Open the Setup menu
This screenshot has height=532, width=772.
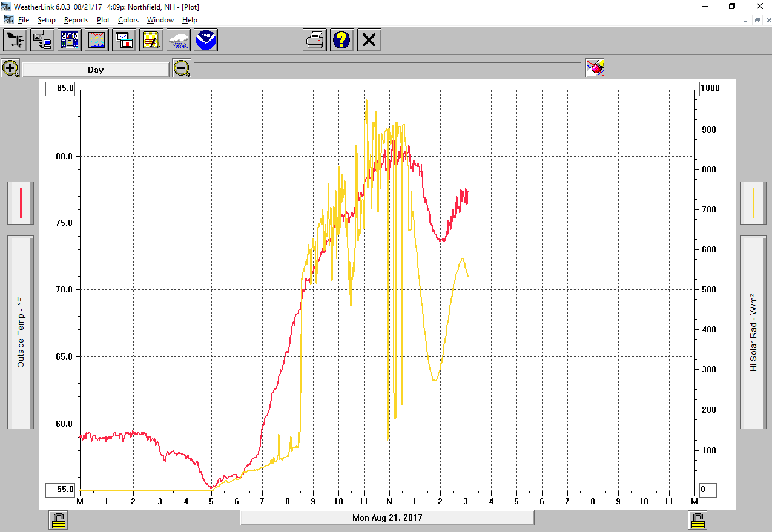47,20
